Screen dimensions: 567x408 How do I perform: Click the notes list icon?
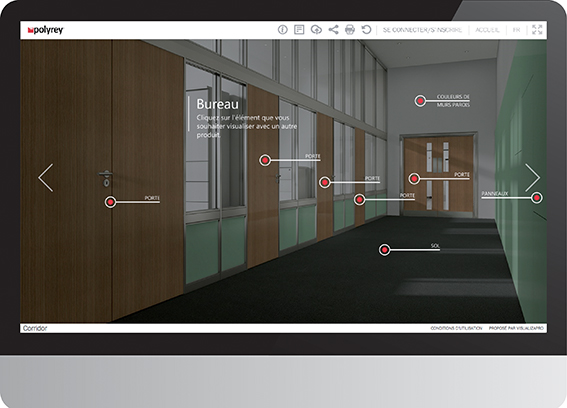pos(299,30)
